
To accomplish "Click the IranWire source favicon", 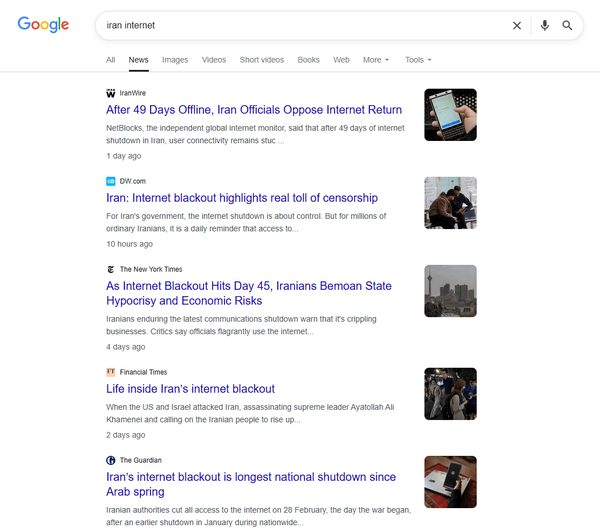I will click(111, 93).
